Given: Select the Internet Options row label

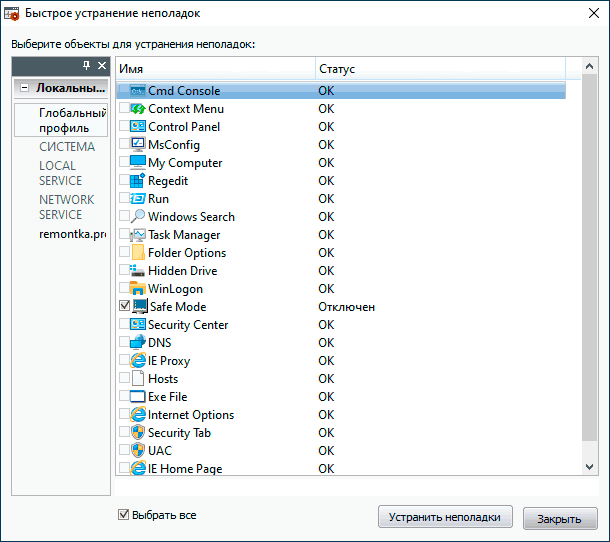Looking at the screenshot, I should point(191,415).
